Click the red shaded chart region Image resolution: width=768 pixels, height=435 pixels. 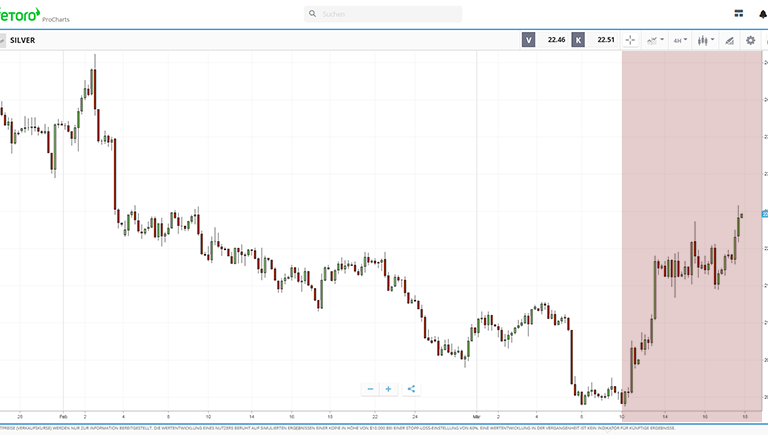pyautogui.click(x=690, y=150)
